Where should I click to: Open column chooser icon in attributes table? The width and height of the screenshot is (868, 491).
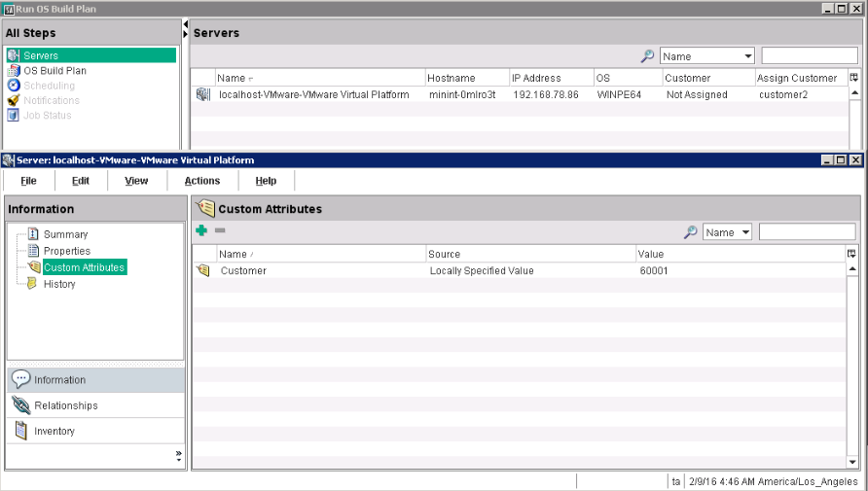852,254
